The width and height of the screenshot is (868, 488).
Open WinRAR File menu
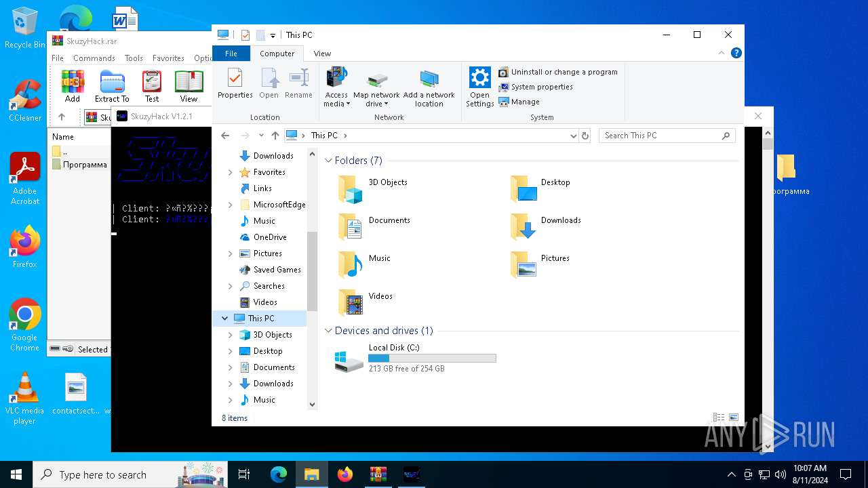[x=58, y=58]
